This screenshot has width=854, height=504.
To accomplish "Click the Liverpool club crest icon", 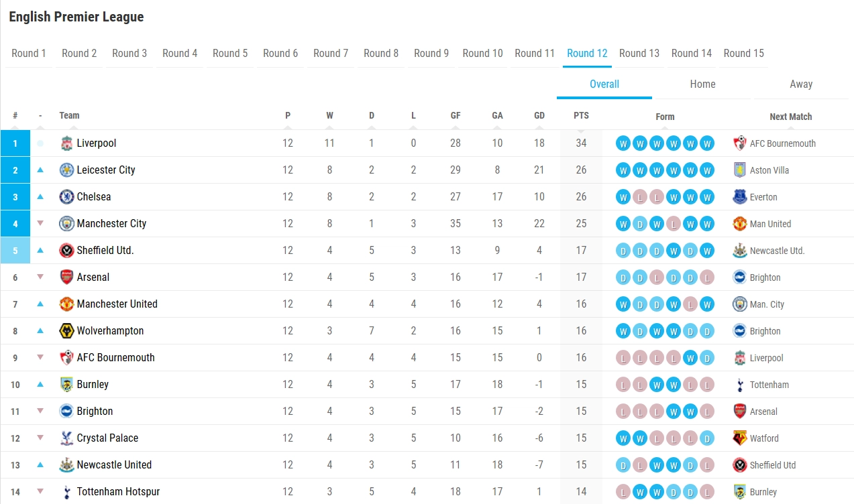I will click(66, 143).
